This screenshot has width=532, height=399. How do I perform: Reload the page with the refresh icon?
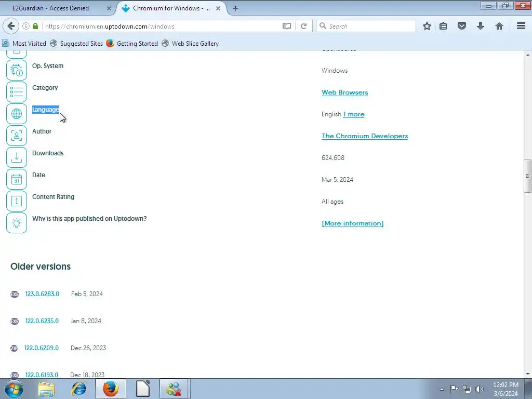coord(303,26)
